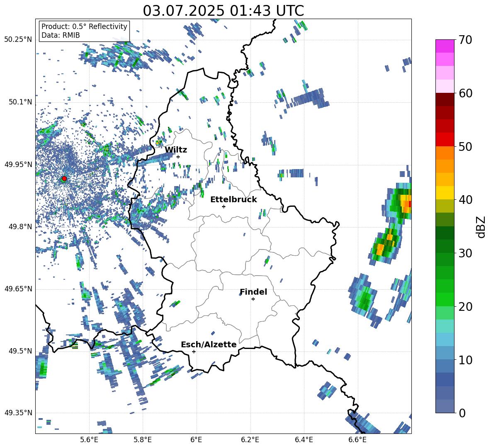Click the 60 colorbar tick label
Screen dimensions: 491x448
coord(465,93)
